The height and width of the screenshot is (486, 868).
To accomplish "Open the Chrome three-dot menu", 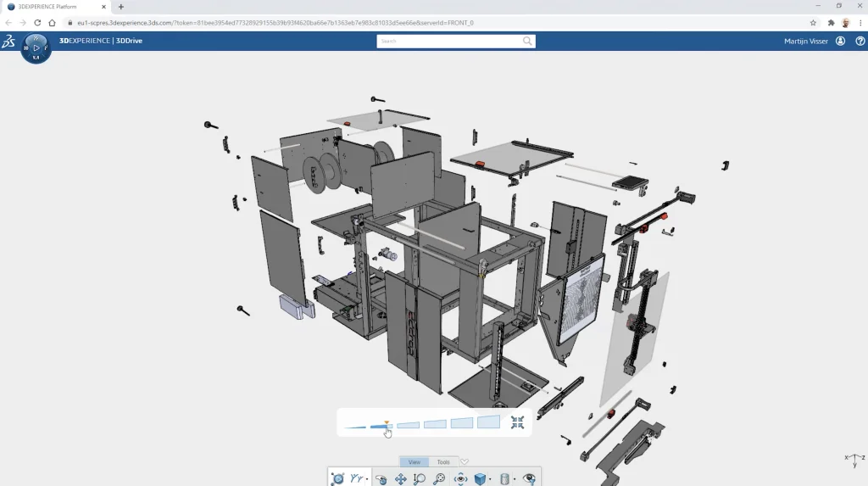I will click(861, 23).
